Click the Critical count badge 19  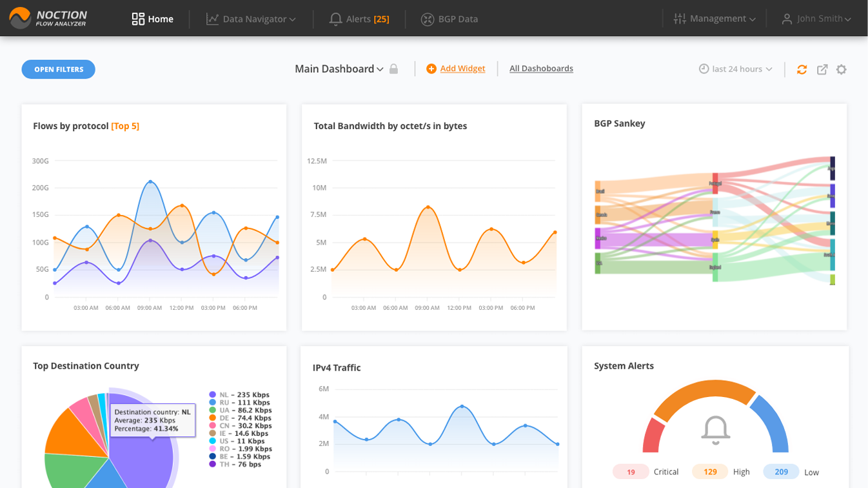point(631,472)
